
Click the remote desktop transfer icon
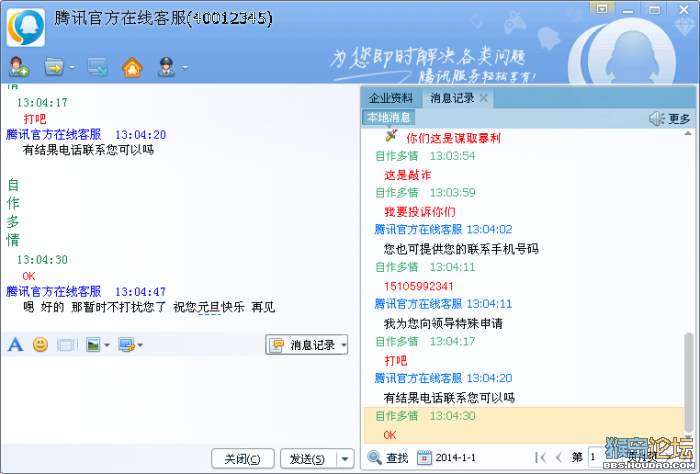pos(97,67)
